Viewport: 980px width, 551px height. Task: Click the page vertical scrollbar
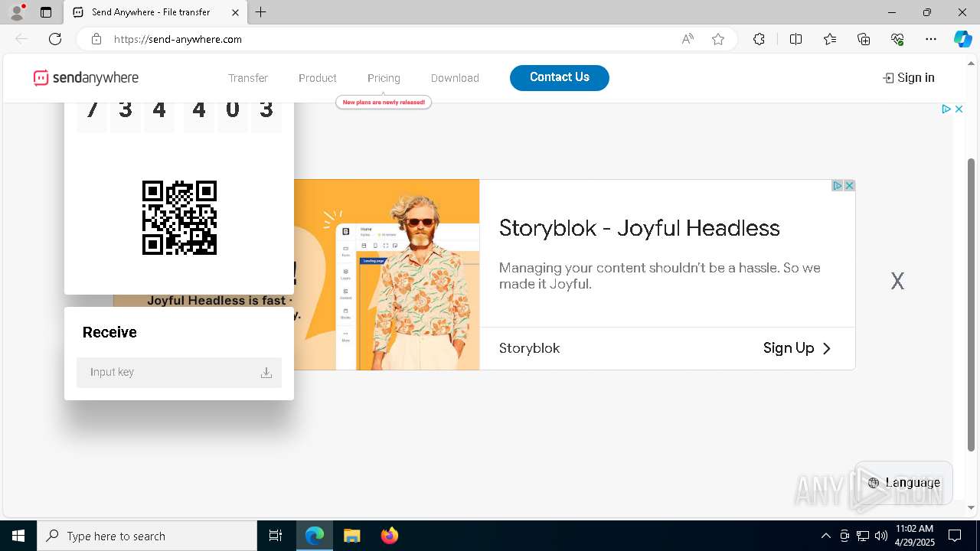[x=972, y=306]
